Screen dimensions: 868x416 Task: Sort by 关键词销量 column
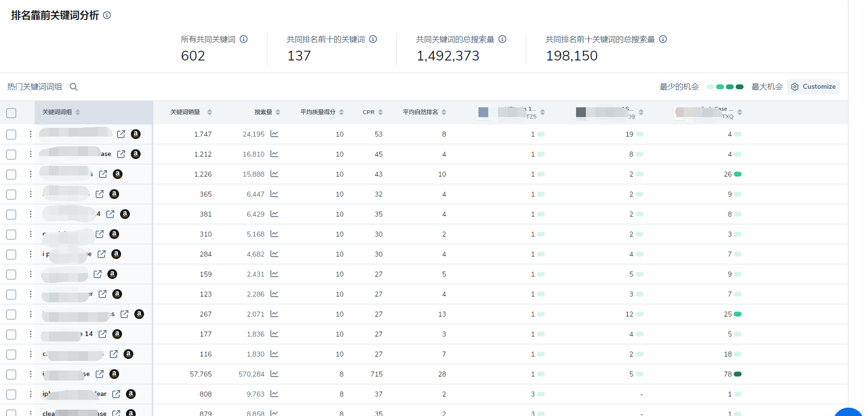(x=209, y=112)
